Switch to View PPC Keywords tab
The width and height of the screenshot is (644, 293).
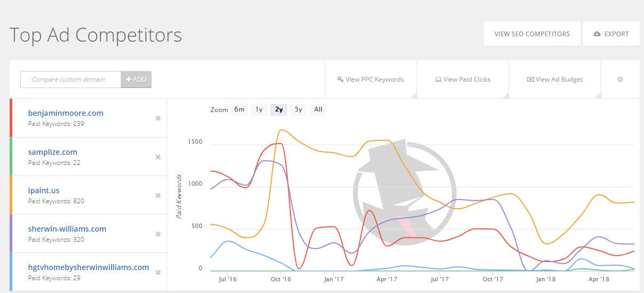pyautogui.click(x=371, y=80)
